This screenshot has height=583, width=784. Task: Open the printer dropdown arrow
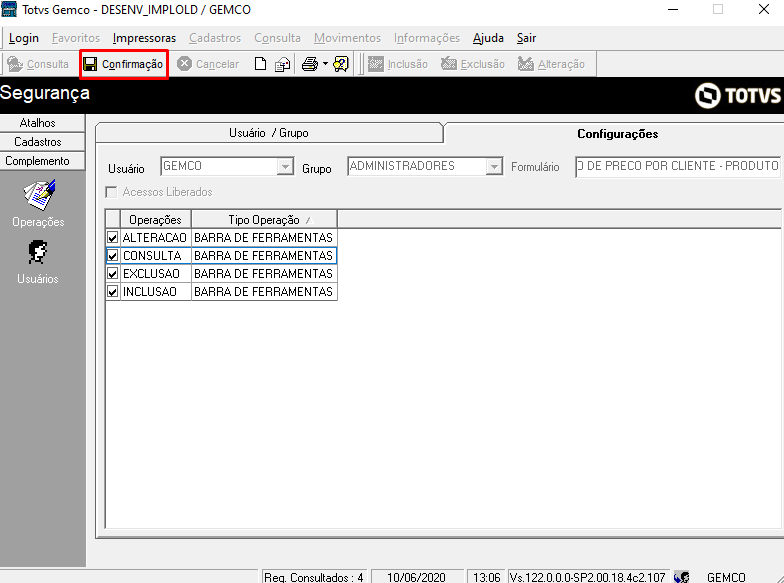(325, 64)
